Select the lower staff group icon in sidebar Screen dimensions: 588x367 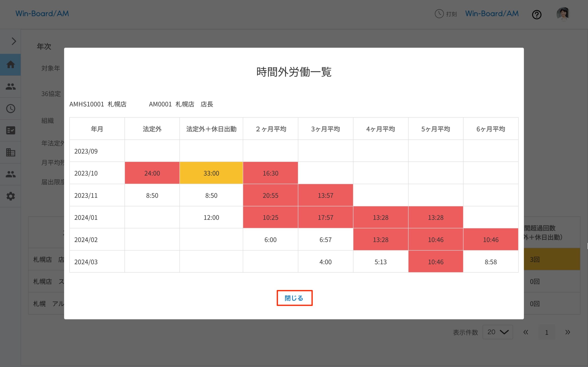[10, 174]
